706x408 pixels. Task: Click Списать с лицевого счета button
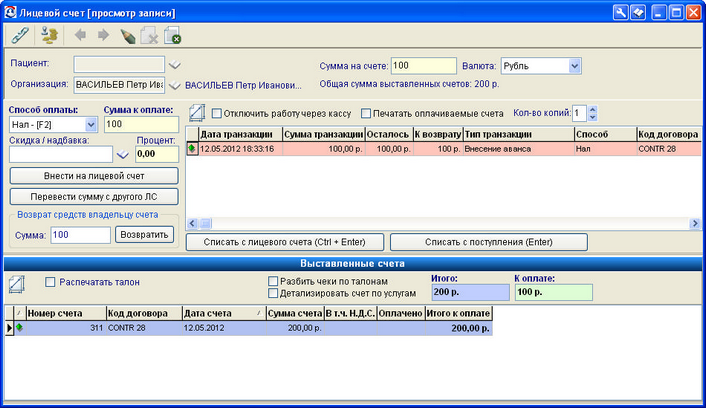coord(285,242)
